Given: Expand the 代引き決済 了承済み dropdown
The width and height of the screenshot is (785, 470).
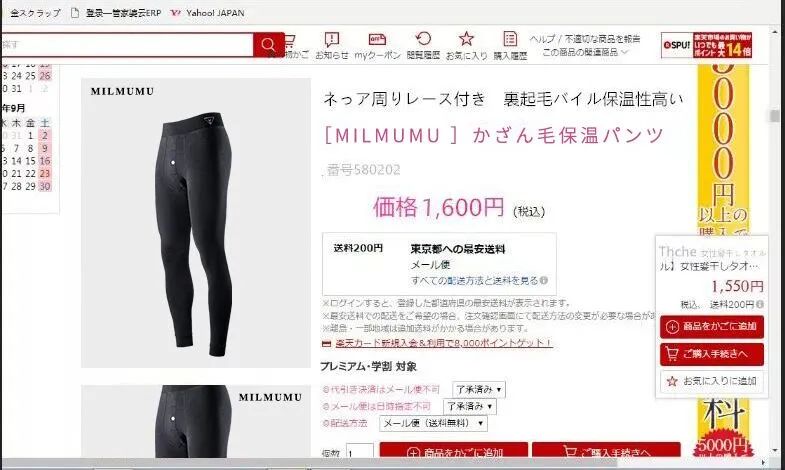Looking at the screenshot, I should pyautogui.click(x=479, y=389).
